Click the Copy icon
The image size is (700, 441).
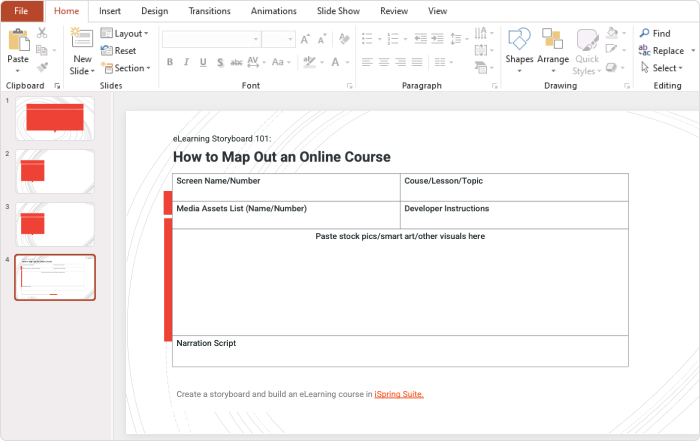[x=42, y=50]
